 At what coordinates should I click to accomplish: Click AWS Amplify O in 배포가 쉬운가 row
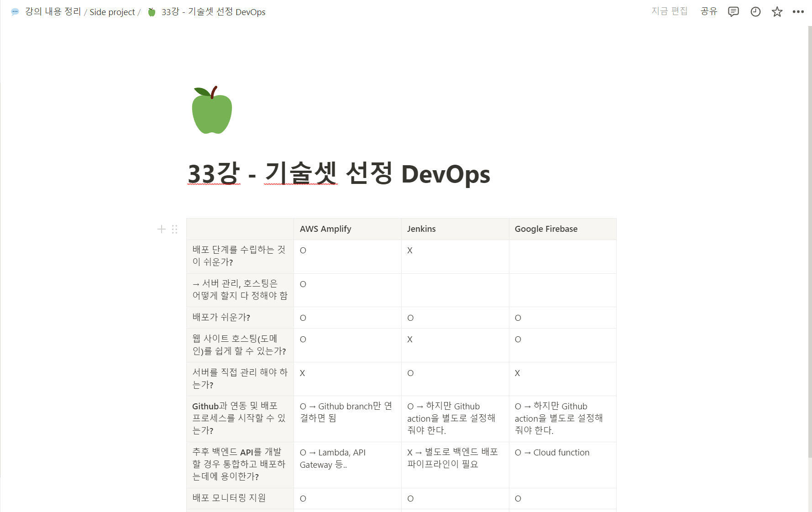click(x=347, y=318)
